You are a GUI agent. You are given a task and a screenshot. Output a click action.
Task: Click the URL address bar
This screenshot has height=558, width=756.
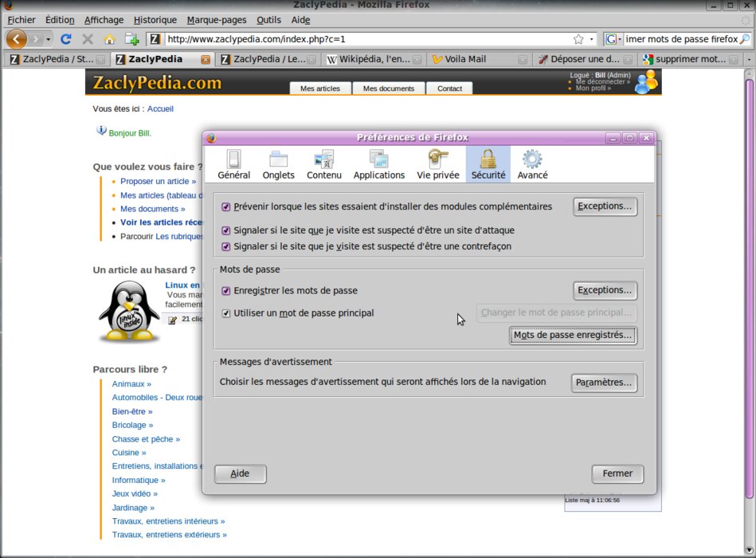[366, 39]
